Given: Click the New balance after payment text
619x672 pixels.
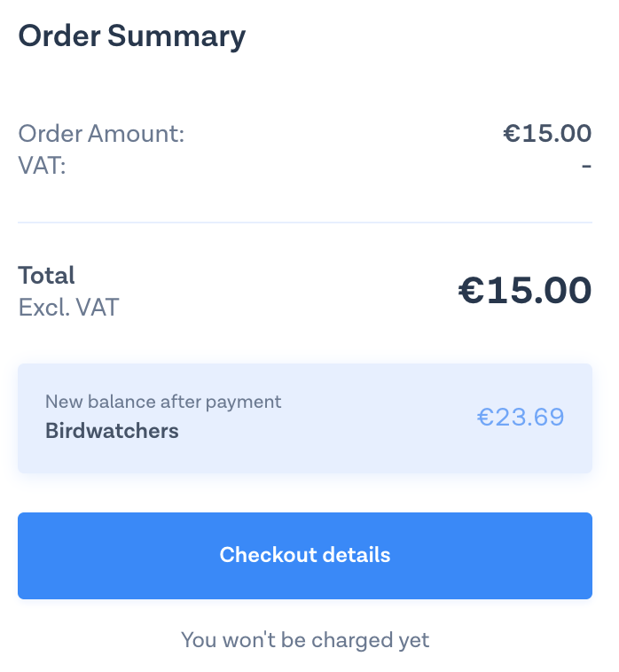Looking at the screenshot, I should click(x=163, y=402).
